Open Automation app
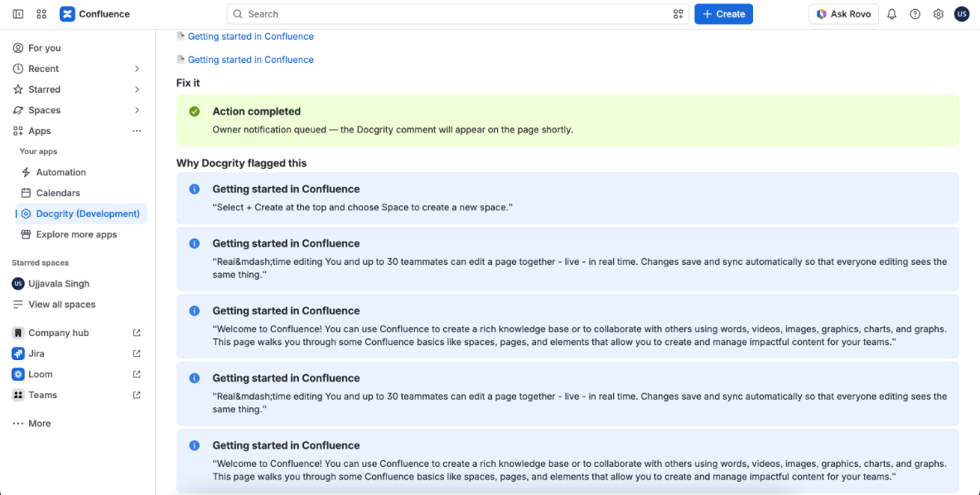 pos(81,172)
